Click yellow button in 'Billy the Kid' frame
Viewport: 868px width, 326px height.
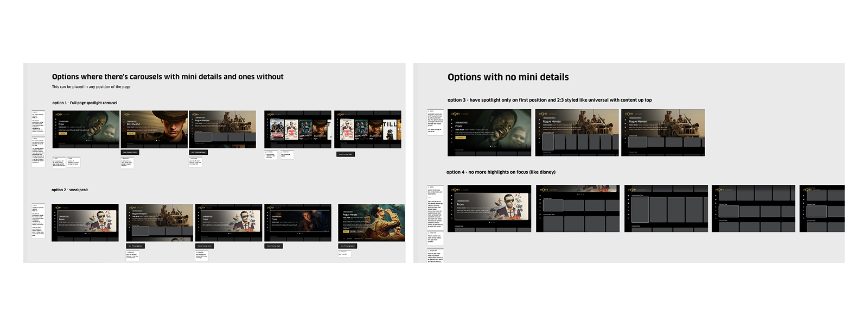tap(131, 134)
